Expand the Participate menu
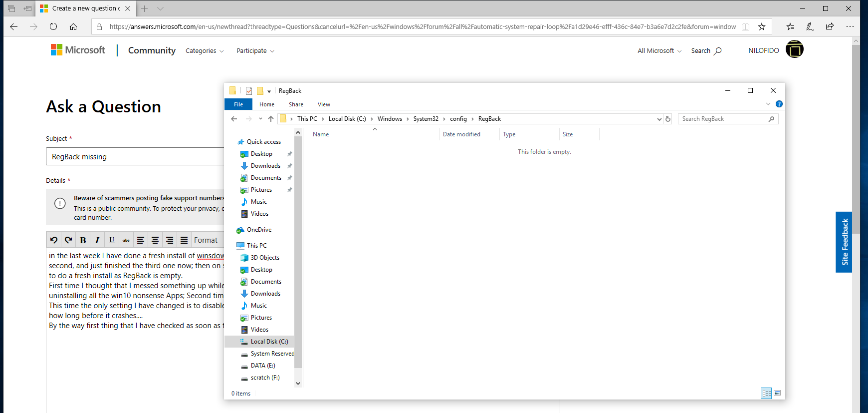The width and height of the screenshot is (868, 413). click(x=255, y=51)
